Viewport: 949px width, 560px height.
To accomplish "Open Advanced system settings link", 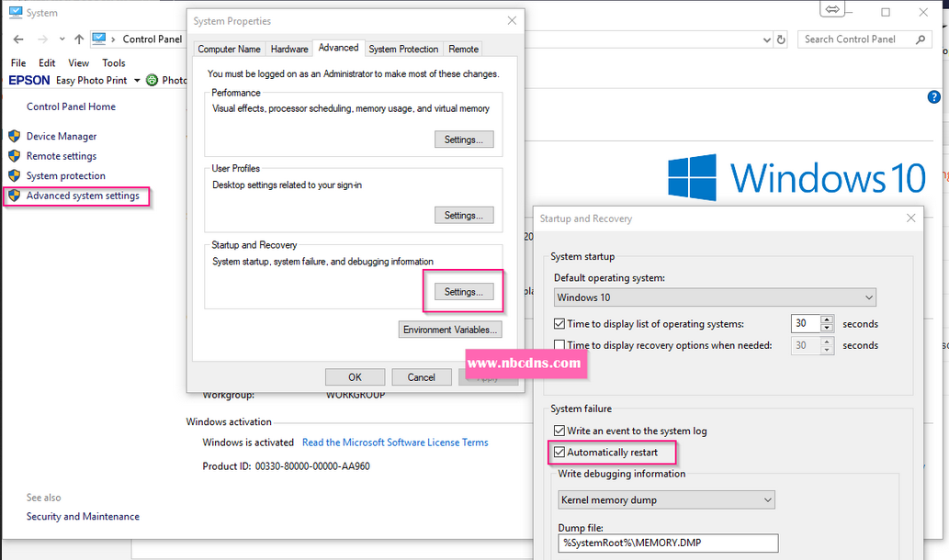I will 83,196.
